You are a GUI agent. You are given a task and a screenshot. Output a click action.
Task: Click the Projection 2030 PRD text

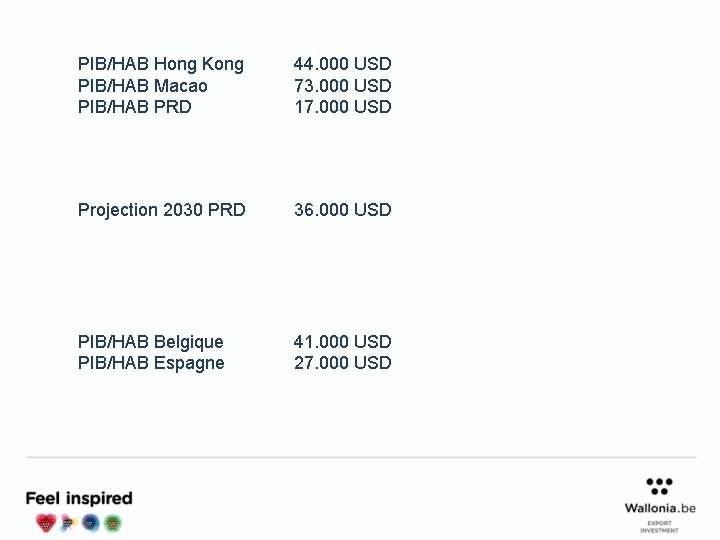[x=162, y=210]
